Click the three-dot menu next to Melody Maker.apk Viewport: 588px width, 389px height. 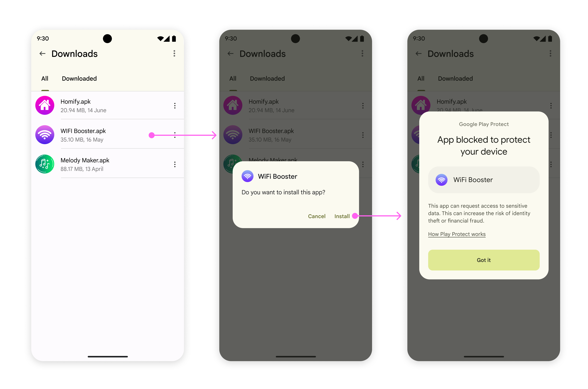[174, 164]
